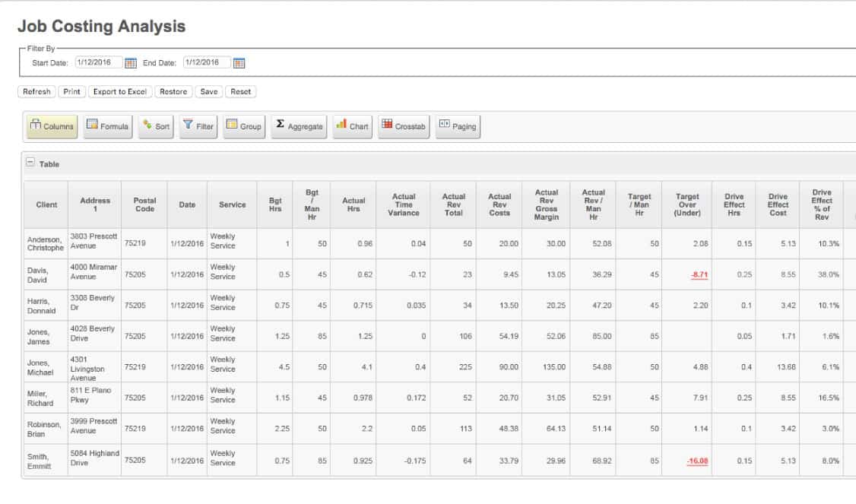Click the Client column header
Image resolution: width=856 pixels, height=504 pixels.
coord(46,204)
